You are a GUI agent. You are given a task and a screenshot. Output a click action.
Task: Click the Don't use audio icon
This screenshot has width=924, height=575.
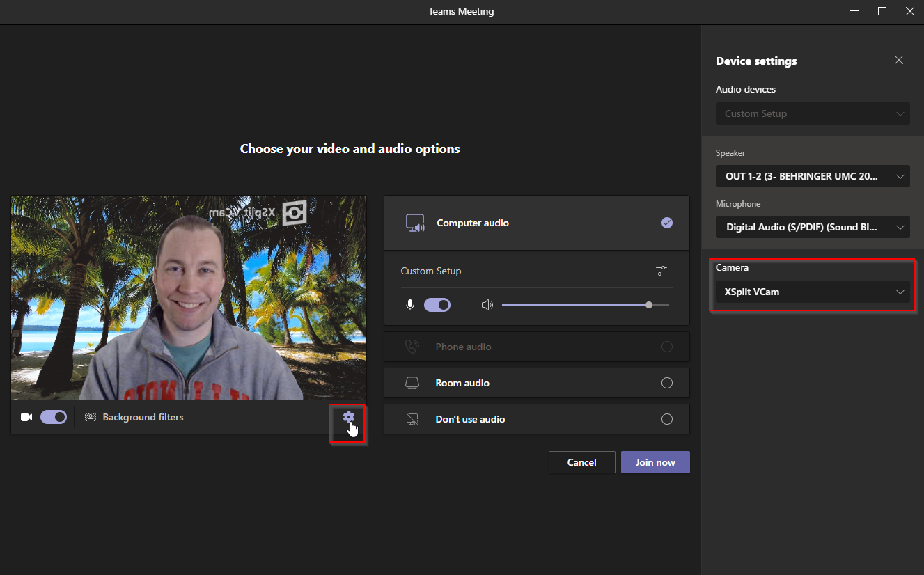click(412, 419)
